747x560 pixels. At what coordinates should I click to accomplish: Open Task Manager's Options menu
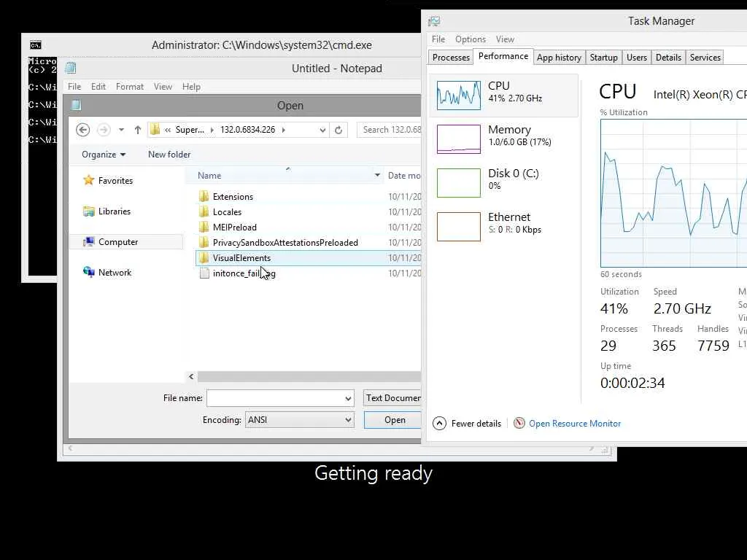[x=471, y=39]
